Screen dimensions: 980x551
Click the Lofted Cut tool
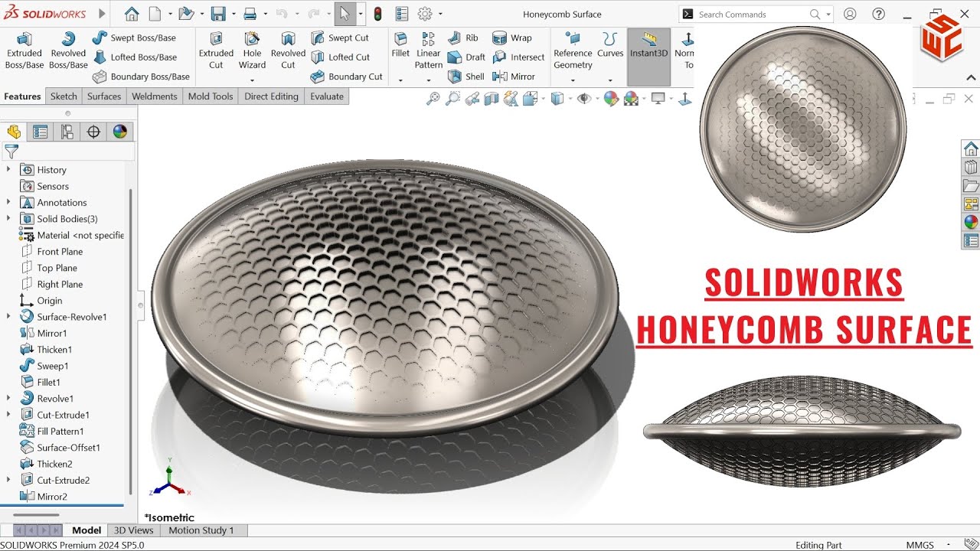(340, 57)
